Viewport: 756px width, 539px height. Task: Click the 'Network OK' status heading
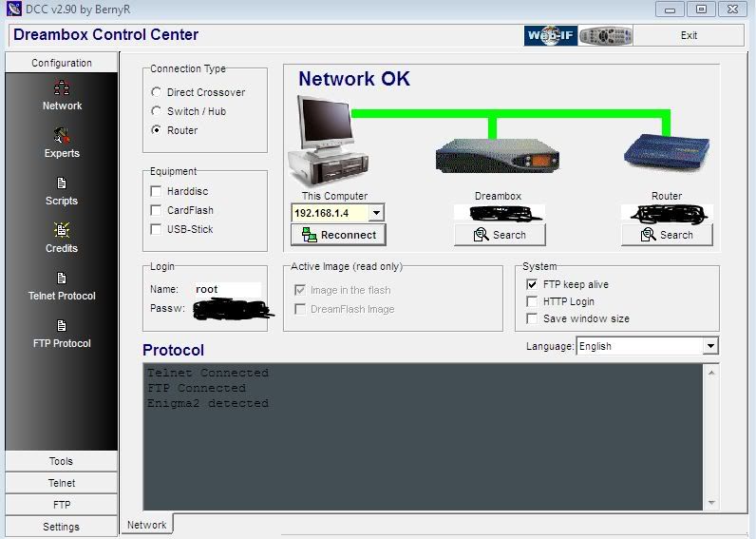pyautogui.click(x=354, y=79)
